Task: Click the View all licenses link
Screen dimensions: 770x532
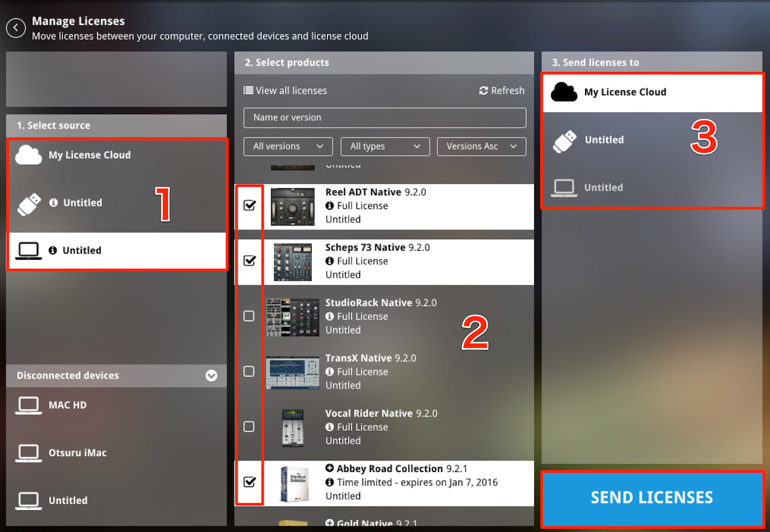Action: (291, 90)
